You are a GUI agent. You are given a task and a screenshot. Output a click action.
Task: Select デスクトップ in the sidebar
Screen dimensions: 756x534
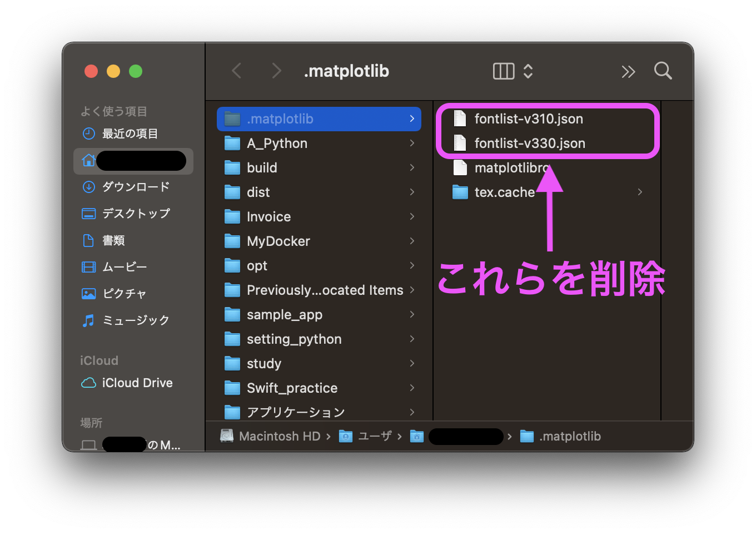coord(136,214)
